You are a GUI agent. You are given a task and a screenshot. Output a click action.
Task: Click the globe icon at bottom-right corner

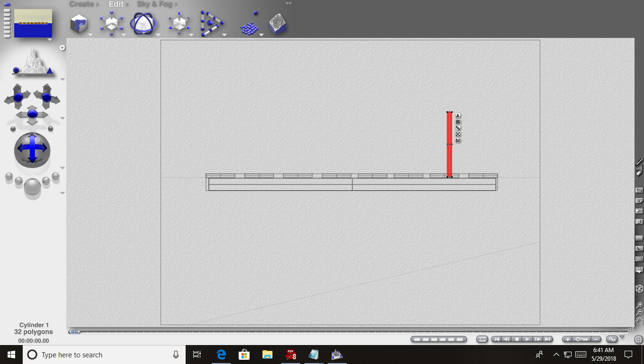tap(638, 339)
